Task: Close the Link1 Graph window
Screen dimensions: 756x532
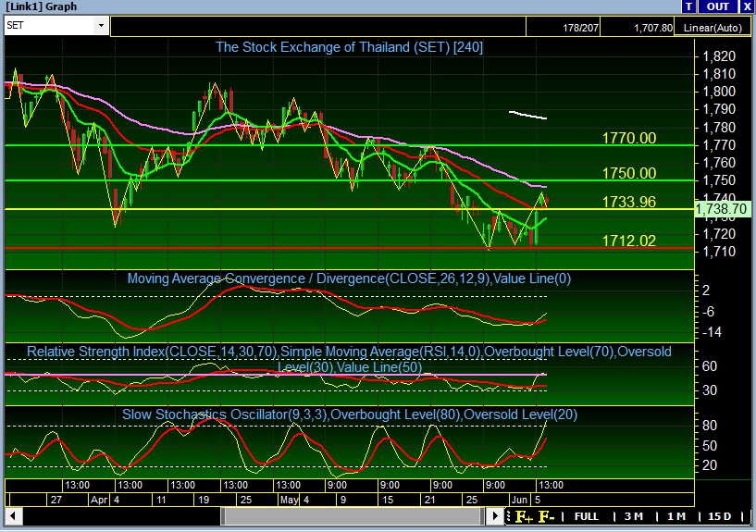Action: (747, 6)
